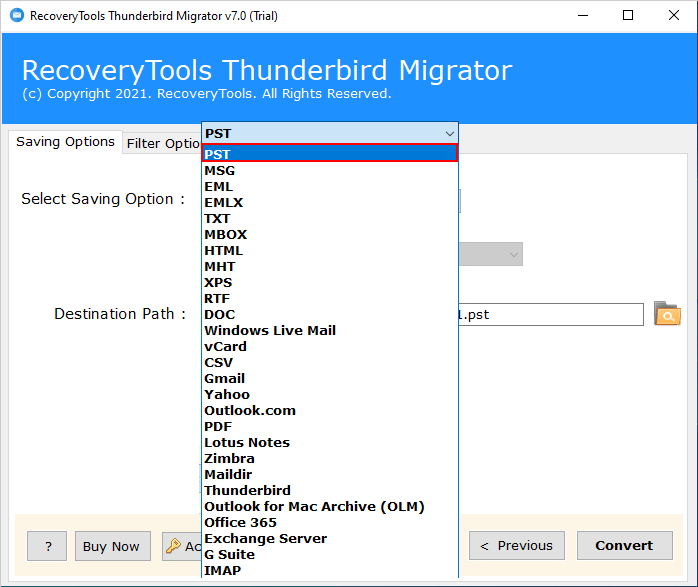The height and width of the screenshot is (587, 698).
Task: Select PDF as saving format
Action: (329, 427)
